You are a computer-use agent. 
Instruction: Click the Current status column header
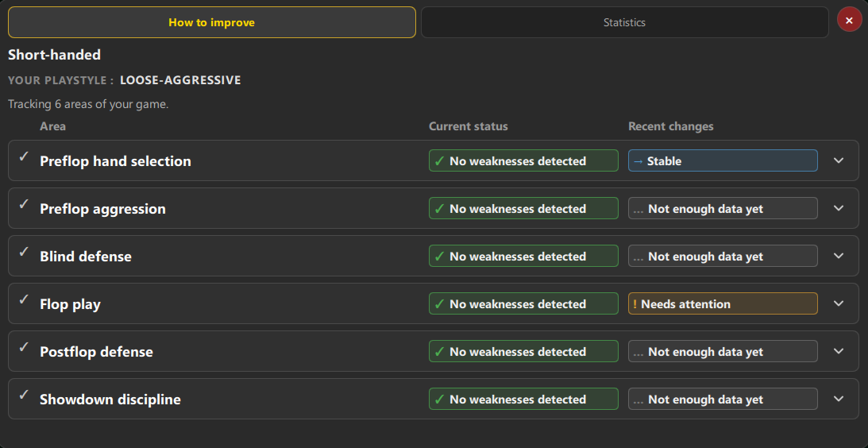pyautogui.click(x=469, y=126)
